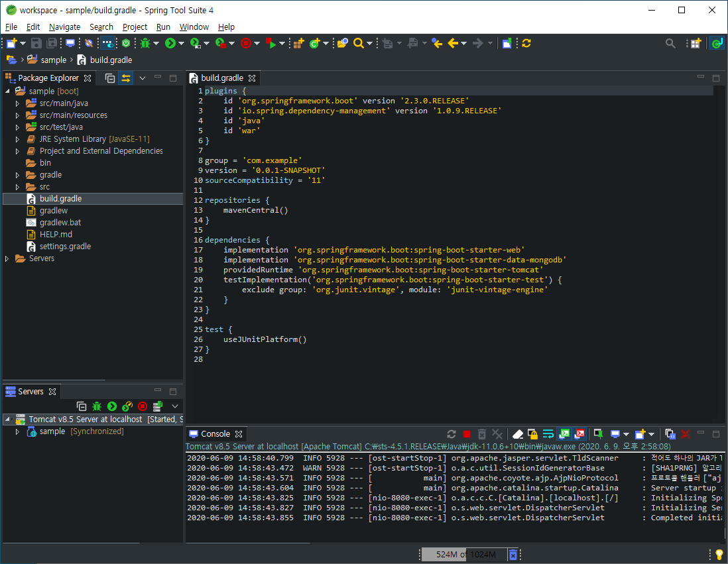Viewport: 728px width, 564px height.
Task: Click the Open Perspective icon
Action: (x=695, y=43)
